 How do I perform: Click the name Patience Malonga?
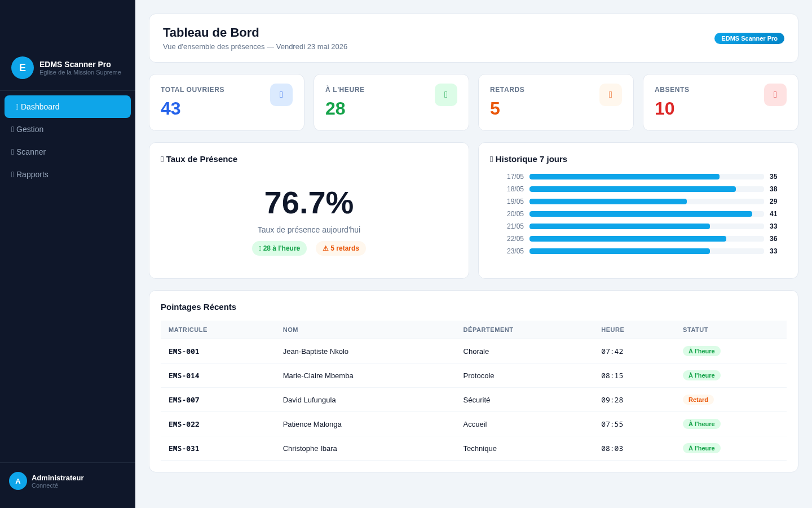pos(312,424)
